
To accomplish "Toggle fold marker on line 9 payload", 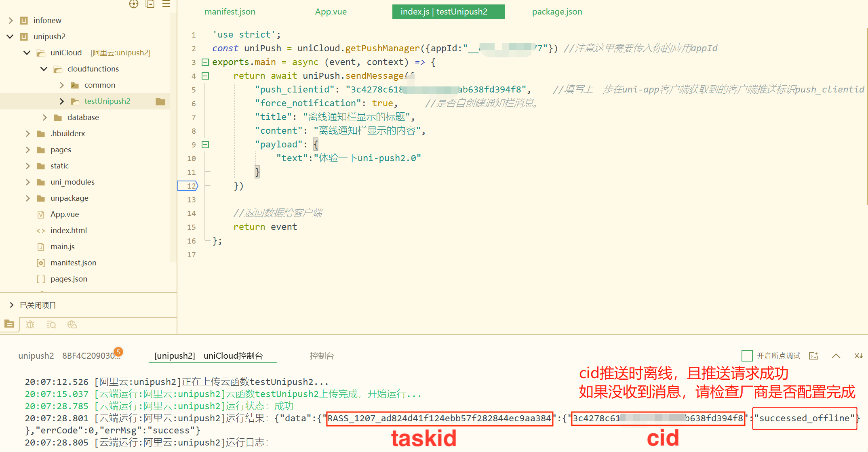I will pyautogui.click(x=205, y=145).
